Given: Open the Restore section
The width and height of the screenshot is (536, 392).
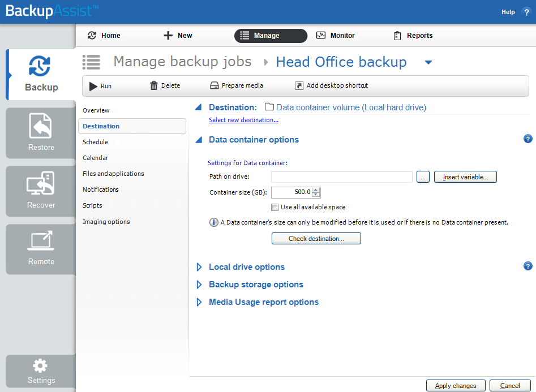Looking at the screenshot, I should click(x=41, y=133).
